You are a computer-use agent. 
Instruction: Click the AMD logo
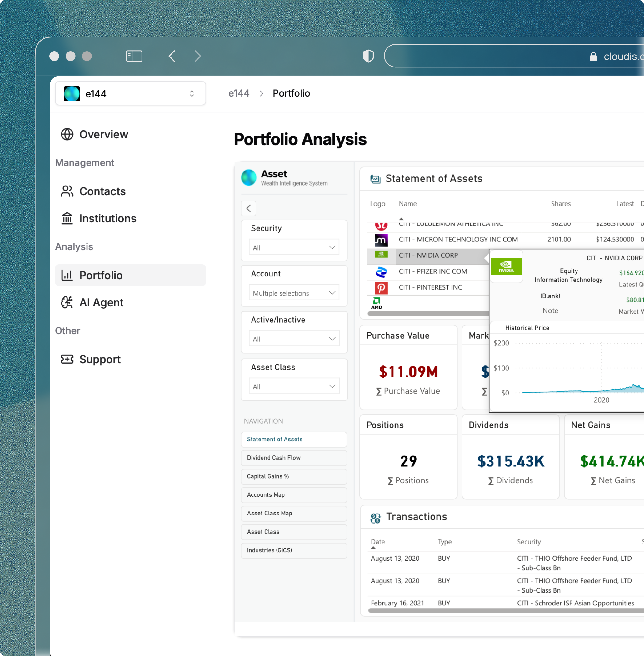coord(377,303)
